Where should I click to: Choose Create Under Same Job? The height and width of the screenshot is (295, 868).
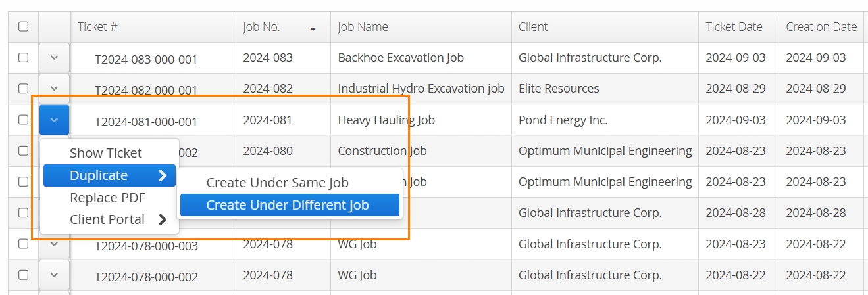[290, 183]
